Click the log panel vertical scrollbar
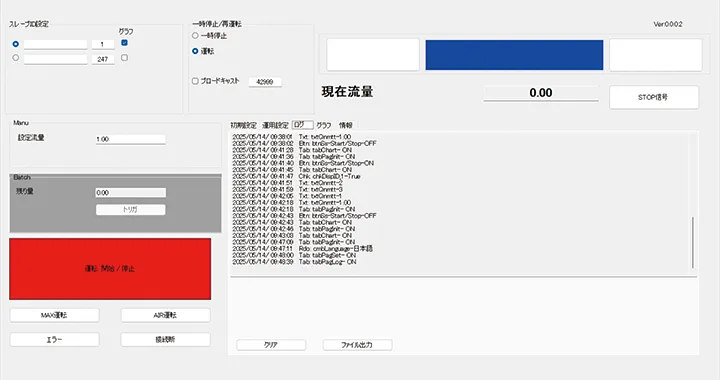The height and width of the screenshot is (380, 720). click(693, 243)
